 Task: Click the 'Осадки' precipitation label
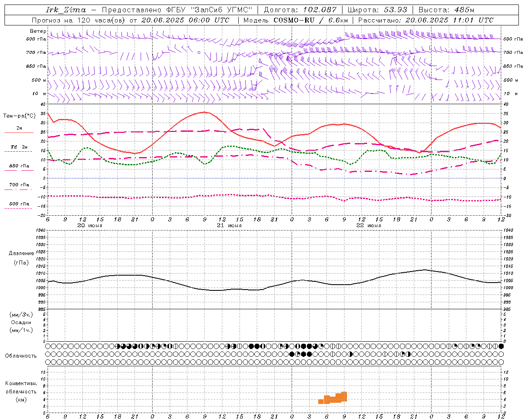[21, 322]
